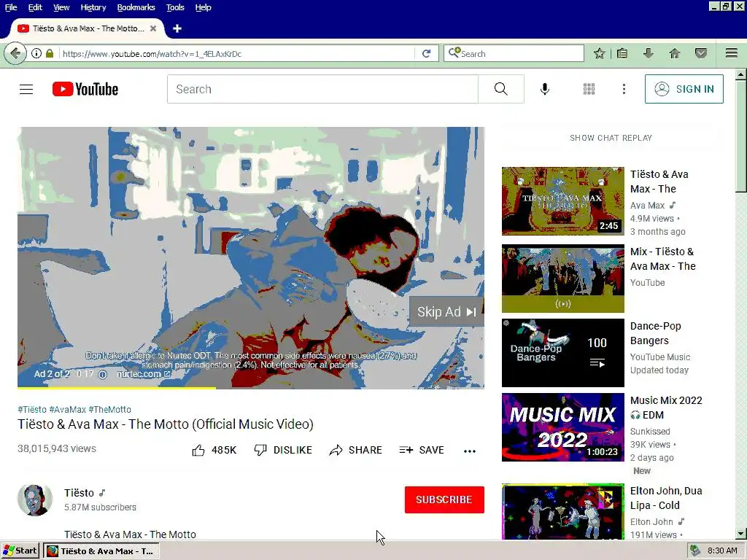Reload the page with refresh icon
The width and height of the screenshot is (747, 560).
tap(426, 53)
